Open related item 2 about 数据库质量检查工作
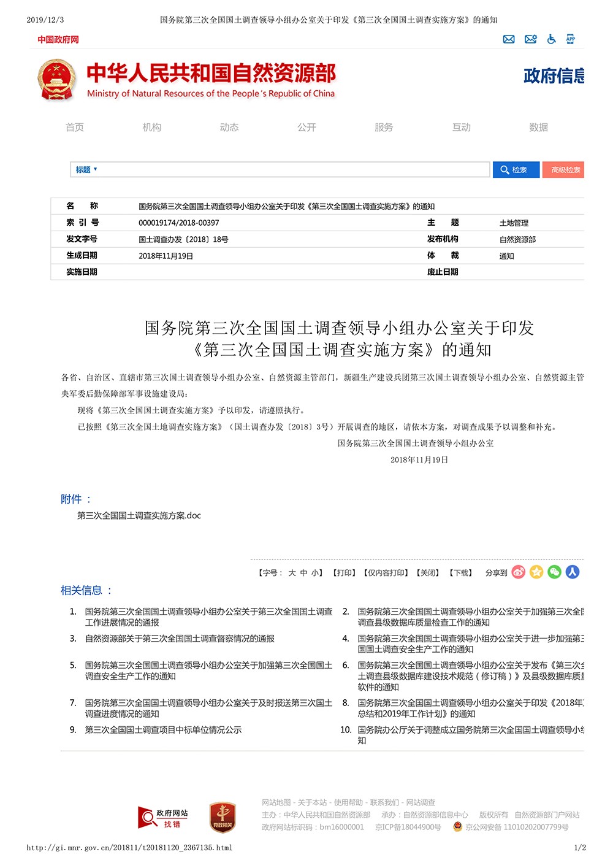 point(471,617)
